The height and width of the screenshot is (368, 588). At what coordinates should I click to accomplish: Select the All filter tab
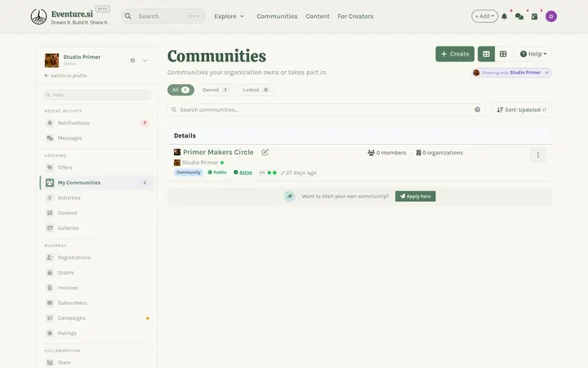pyautogui.click(x=180, y=90)
